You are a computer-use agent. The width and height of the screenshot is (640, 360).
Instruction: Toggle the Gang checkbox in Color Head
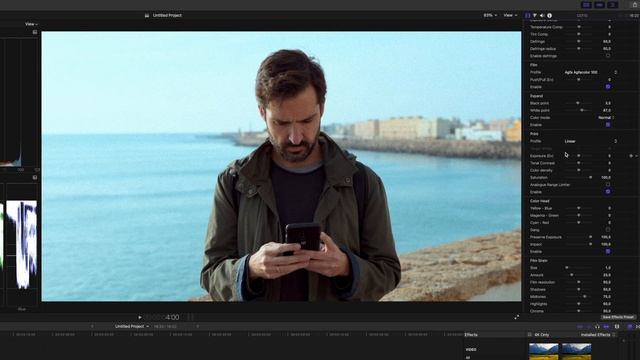[x=608, y=230]
